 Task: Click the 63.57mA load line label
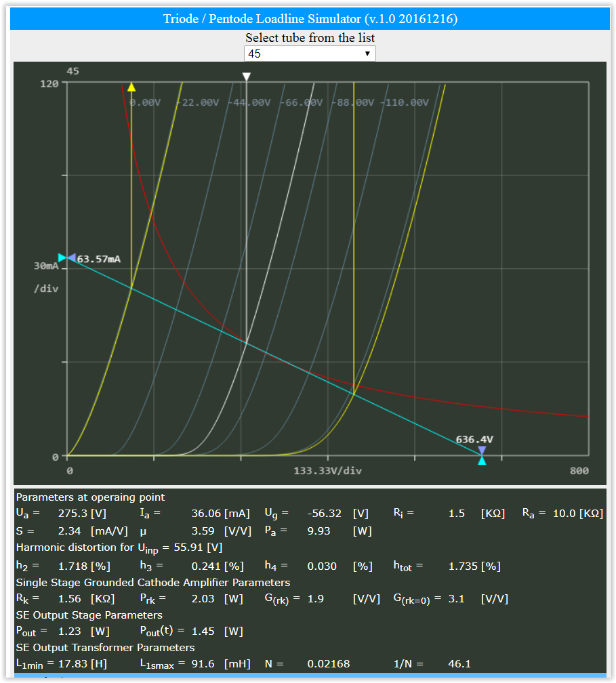[99, 259]
